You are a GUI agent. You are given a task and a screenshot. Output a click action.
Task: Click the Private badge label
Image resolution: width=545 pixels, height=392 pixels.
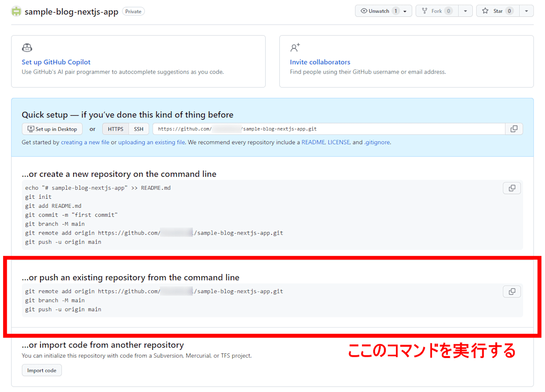tap(133, 11)
